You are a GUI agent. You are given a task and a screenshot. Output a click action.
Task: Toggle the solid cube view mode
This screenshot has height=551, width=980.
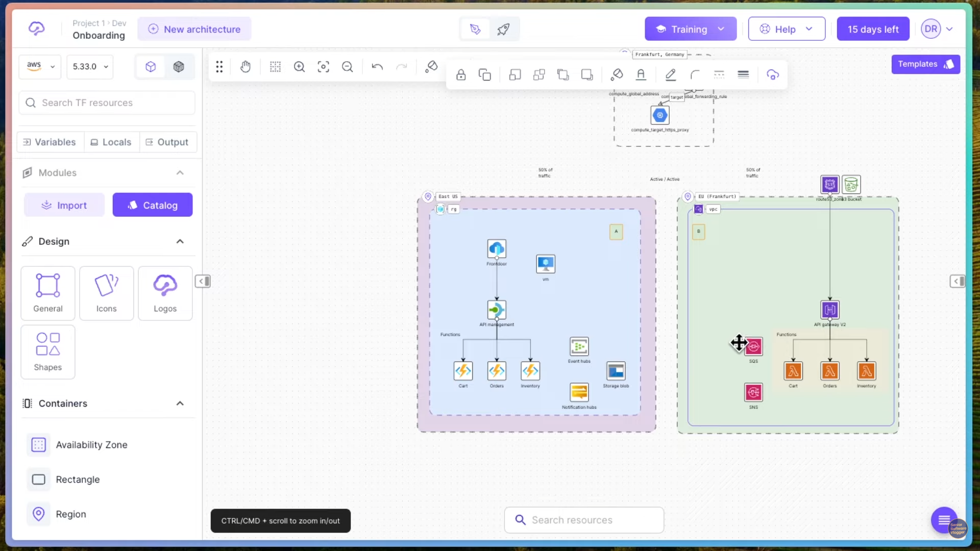[179, 67]
